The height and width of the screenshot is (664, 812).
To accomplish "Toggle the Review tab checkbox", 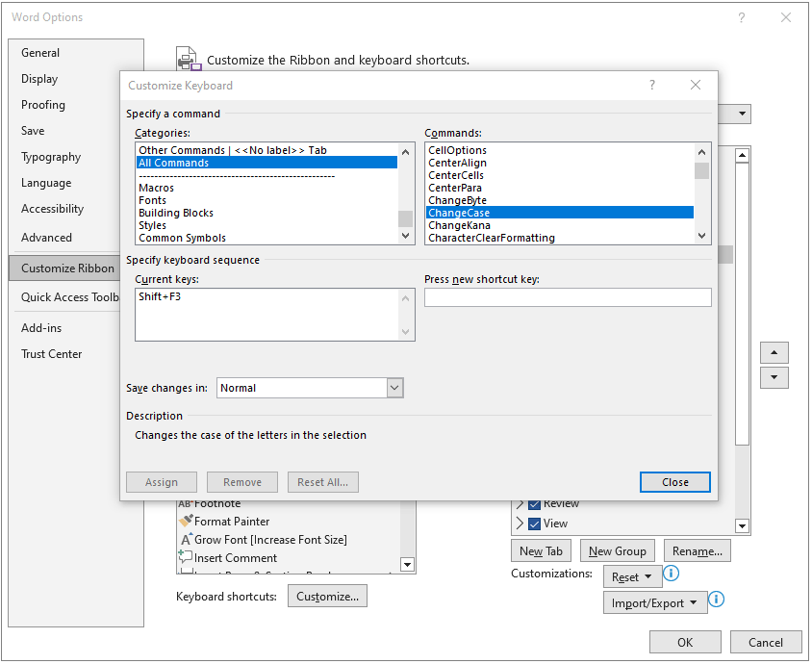I will pos(534,503).
